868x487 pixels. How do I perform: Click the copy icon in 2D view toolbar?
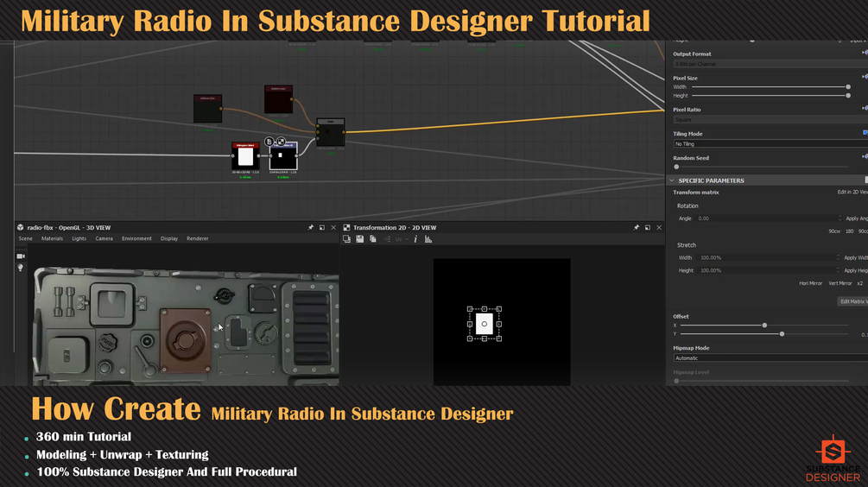point(373,239)
